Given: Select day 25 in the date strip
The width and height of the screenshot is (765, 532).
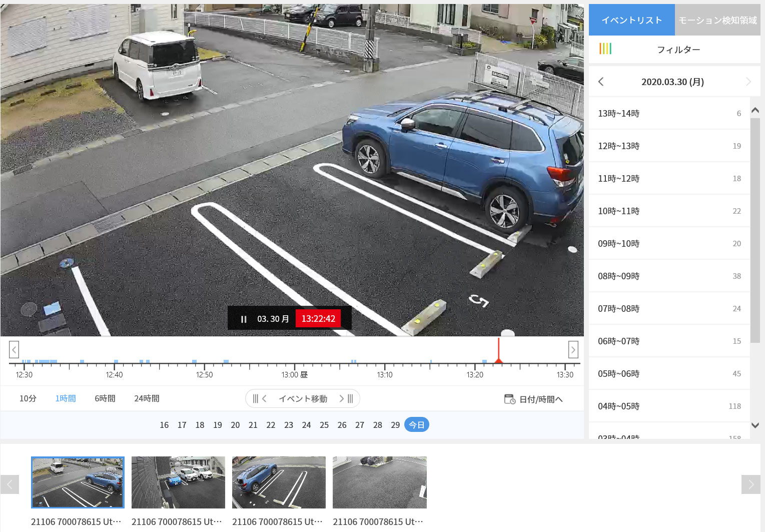Looking at the screenshot, I should 324,425.
